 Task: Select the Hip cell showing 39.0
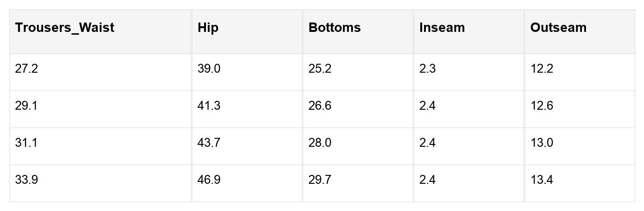(x=209, y=69)
